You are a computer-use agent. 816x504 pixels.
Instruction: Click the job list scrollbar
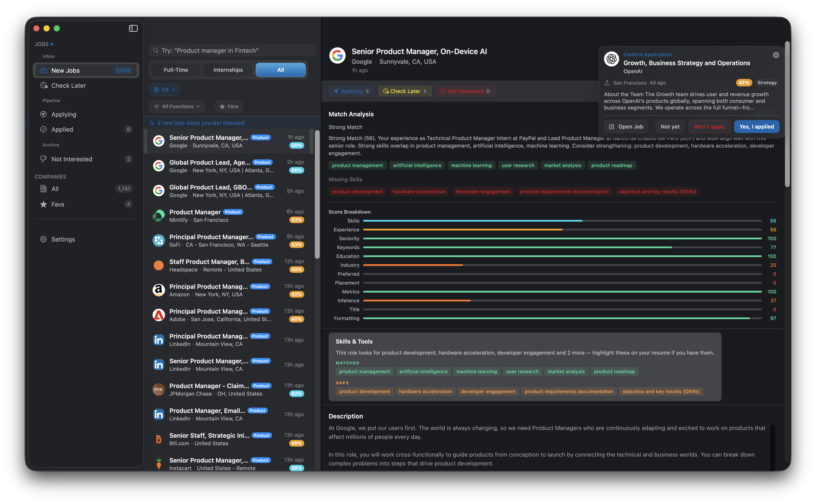pyautogui.click(x=317, y=193)
